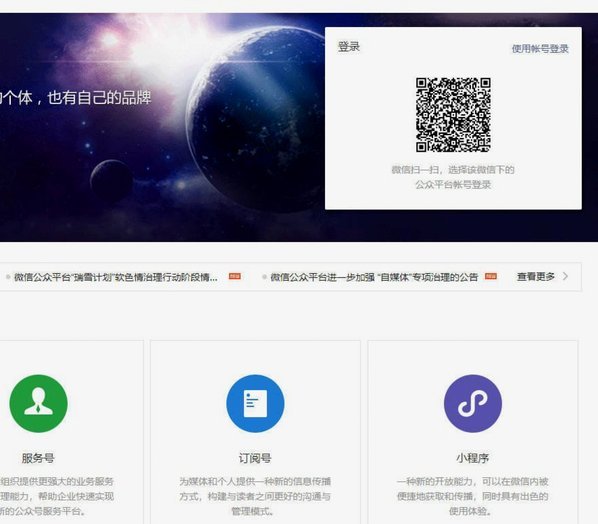Click the 登录 heading in login panel

(x=349, y=47)
